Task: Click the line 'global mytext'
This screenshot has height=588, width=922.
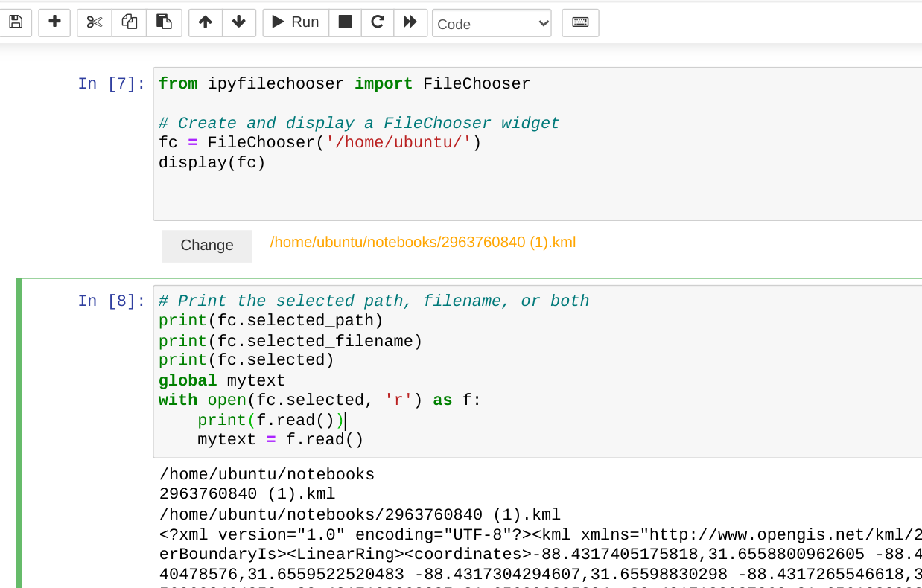Action: (x=222, y=380)
